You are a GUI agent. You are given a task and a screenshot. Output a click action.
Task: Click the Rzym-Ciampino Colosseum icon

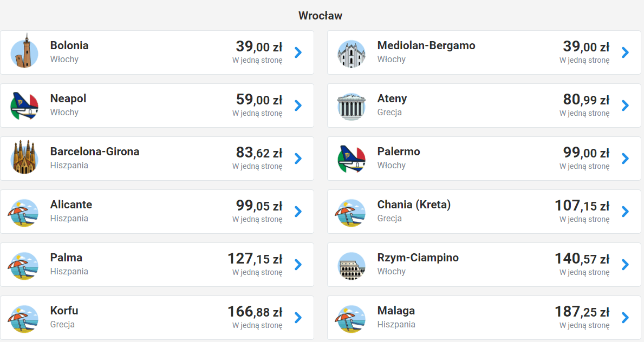(x=352, y=265)
